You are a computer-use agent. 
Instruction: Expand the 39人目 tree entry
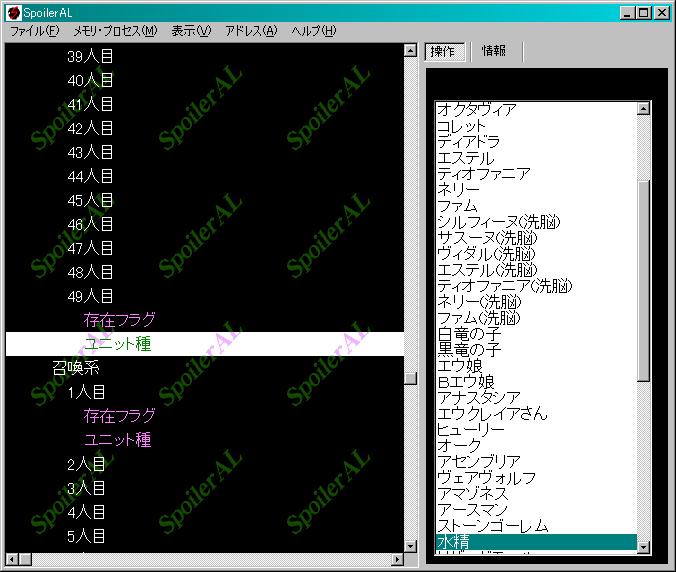90,56
